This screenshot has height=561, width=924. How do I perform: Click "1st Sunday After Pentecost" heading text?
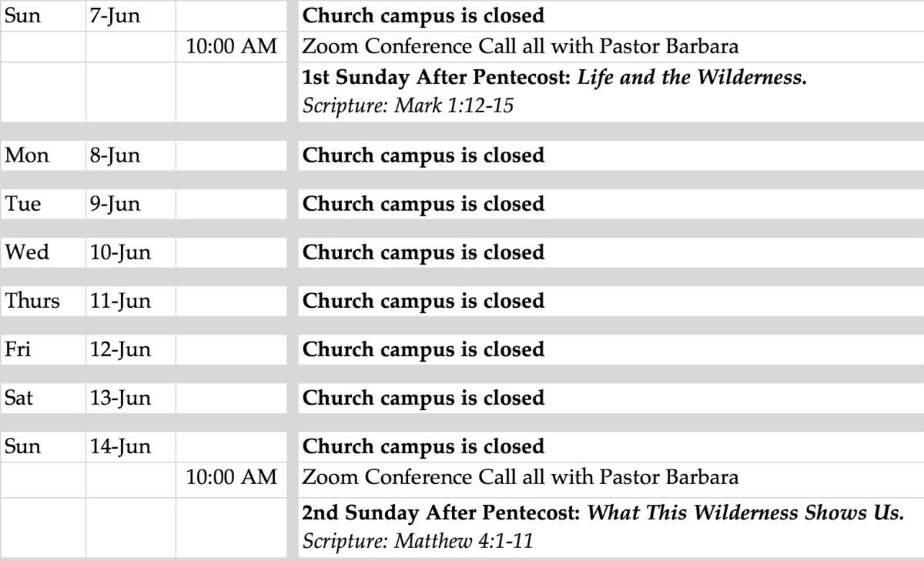click(x=437, y=78)
